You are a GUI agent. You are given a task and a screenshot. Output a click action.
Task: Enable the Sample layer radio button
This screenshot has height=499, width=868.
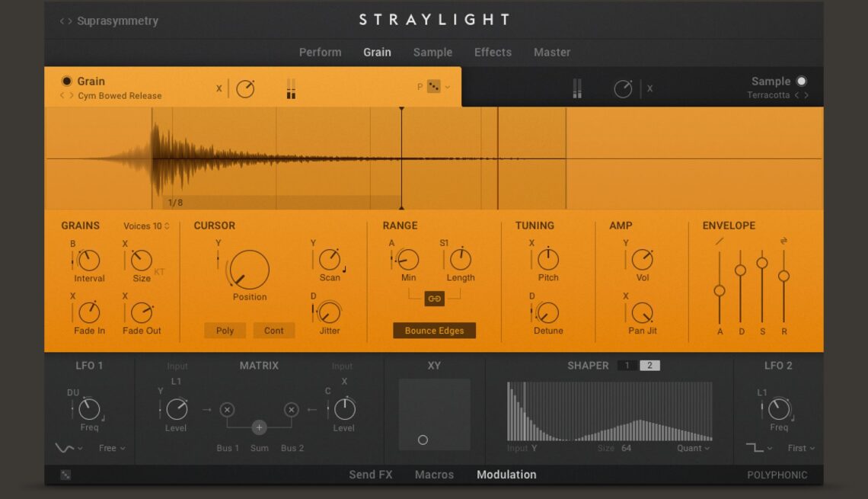(801, 81)
